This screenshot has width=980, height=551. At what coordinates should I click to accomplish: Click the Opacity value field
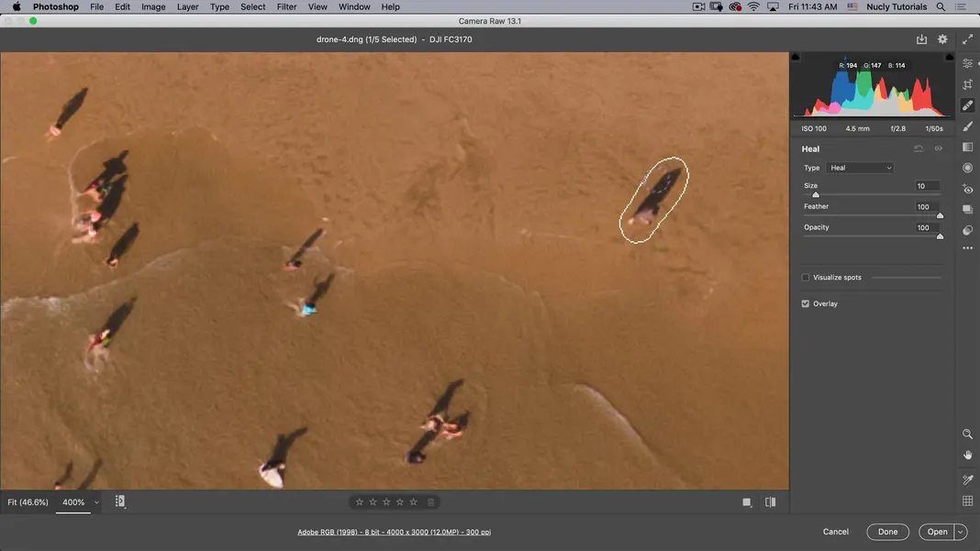click(x=928, y=227)
